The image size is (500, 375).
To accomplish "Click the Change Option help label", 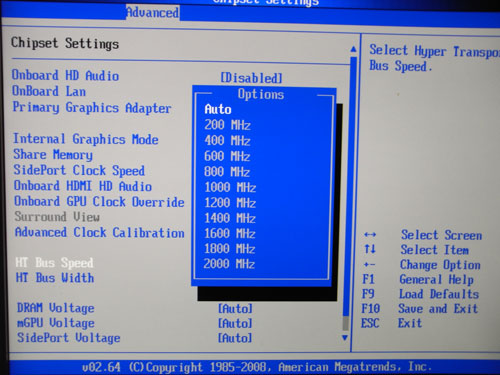I will [x=440, y=265].
